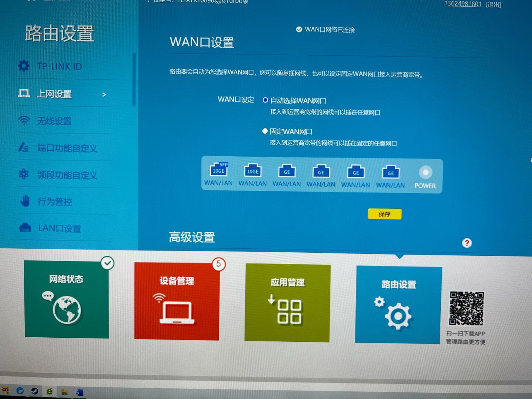Click the sidebar vertical scrollbar

click(x=134, y=79)
